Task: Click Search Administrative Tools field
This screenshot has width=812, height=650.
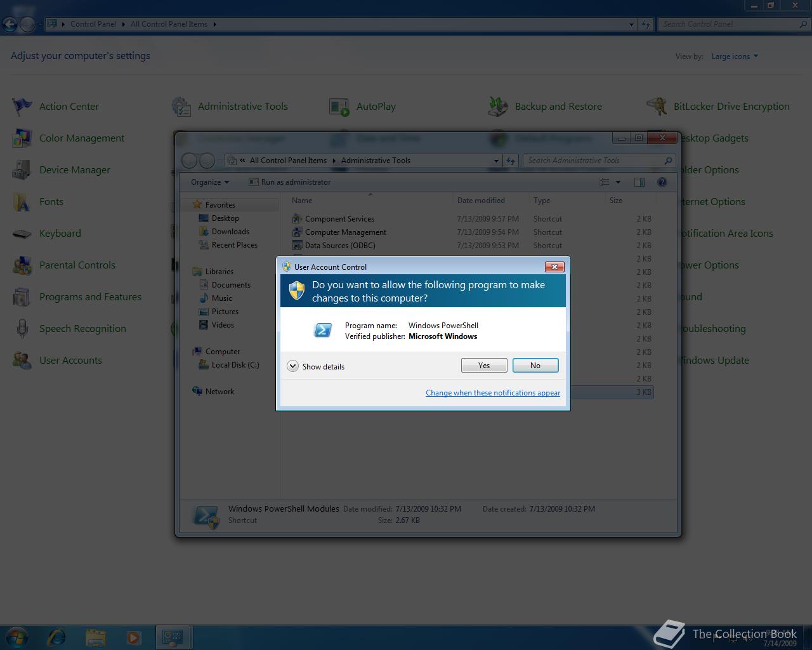Action: (599, 161)
